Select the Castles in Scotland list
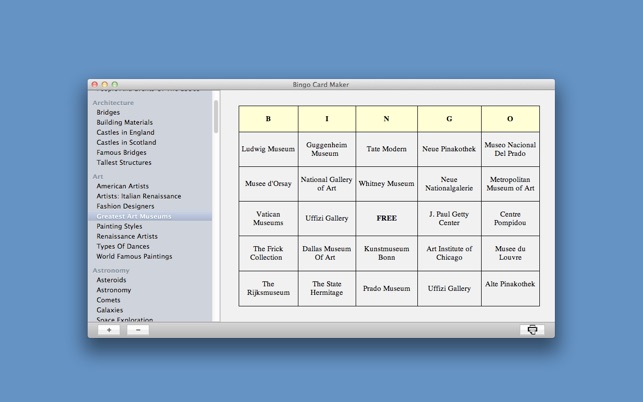The image size is (643, 402). click(126, 143)
